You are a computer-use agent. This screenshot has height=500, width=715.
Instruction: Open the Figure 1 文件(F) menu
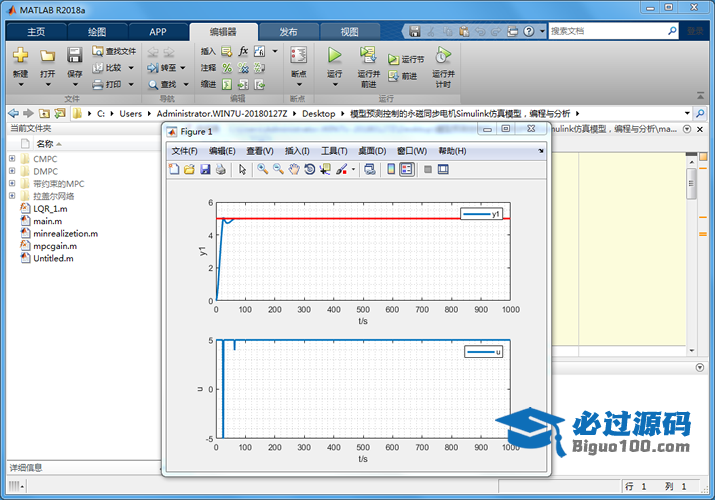click(x=184, y=151)
